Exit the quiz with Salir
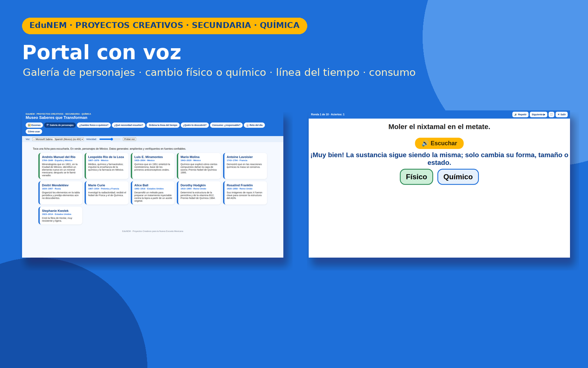 (x=562, y=114)
